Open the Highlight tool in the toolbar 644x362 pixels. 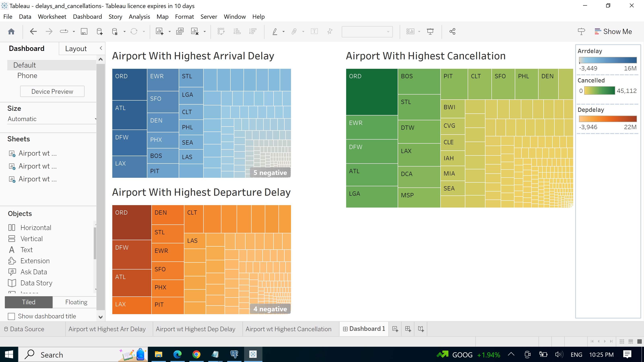point(275,31)
